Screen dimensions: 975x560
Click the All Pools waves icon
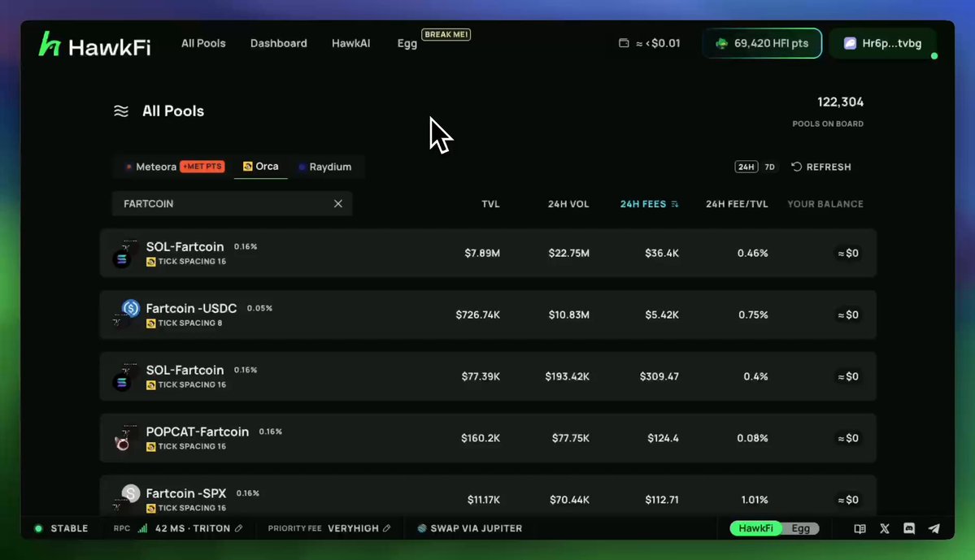121,111
